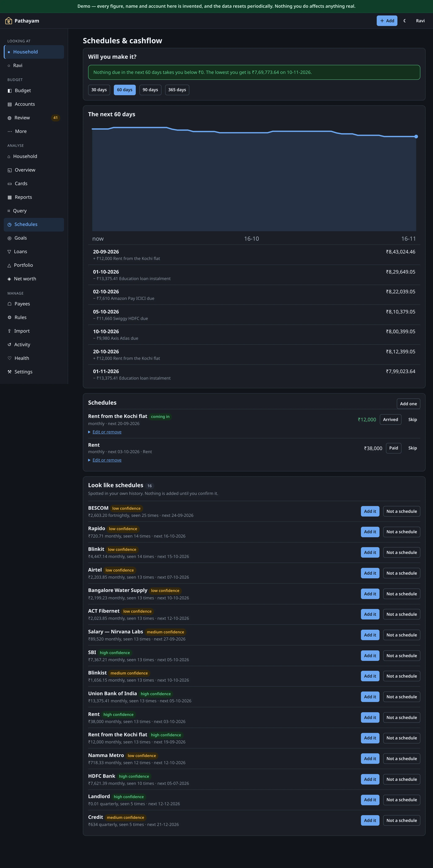
Task: Switch forecast to 365 days
Action: (177, 90)
